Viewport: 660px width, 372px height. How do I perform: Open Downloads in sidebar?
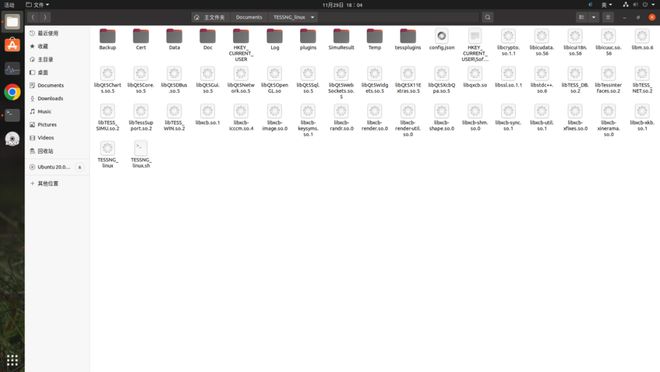point(58,98)
